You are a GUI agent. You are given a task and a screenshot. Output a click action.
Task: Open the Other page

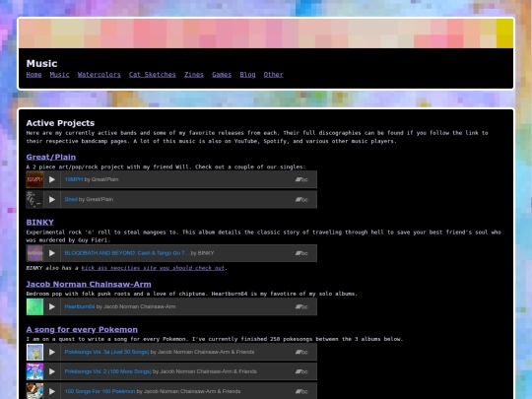(274, 75)
